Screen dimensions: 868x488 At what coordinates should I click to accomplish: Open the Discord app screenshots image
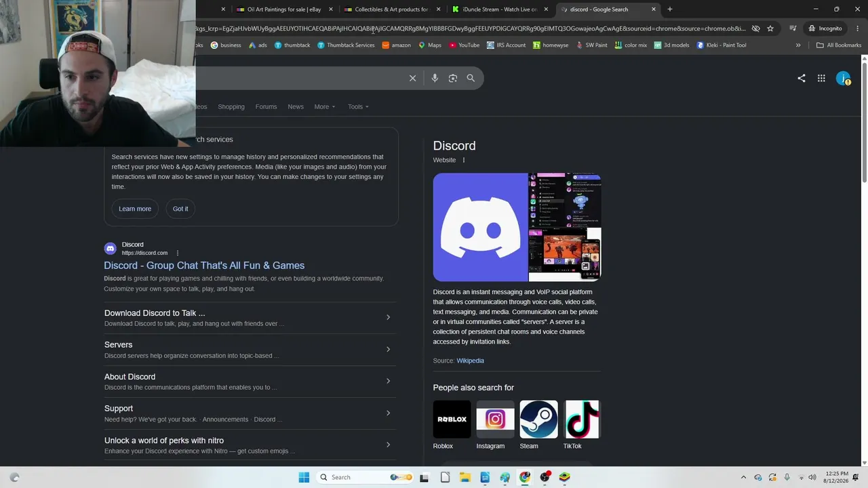pos(565,227)
